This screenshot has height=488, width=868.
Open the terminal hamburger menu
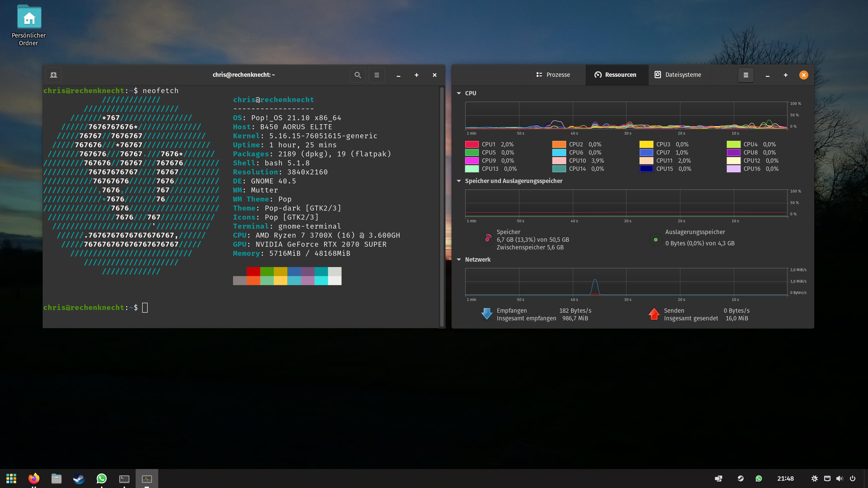click(377, 75)
